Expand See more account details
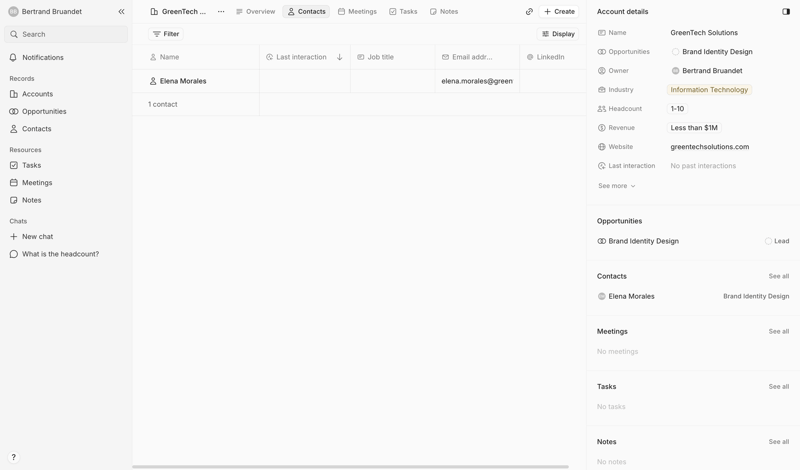 [x=617, y=186]
